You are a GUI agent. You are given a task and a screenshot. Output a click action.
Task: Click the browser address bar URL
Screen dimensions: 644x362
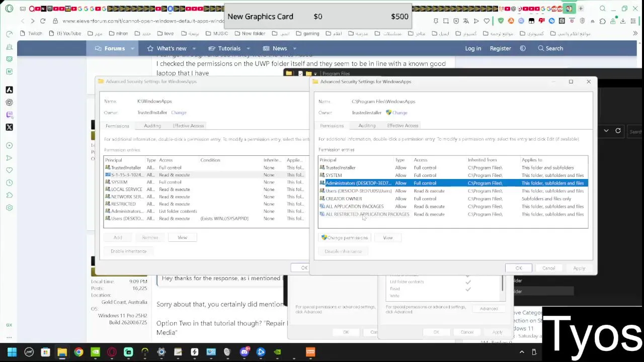(x=143, y=21)
